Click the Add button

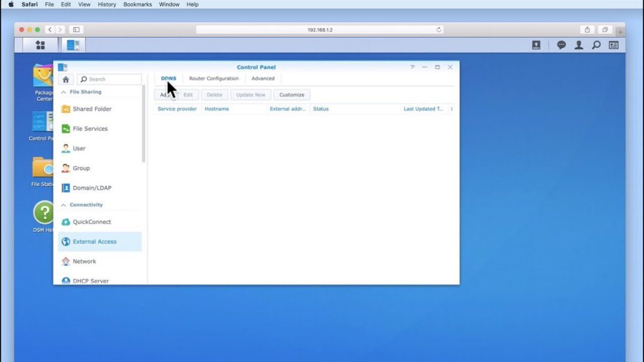pos(165,95)
